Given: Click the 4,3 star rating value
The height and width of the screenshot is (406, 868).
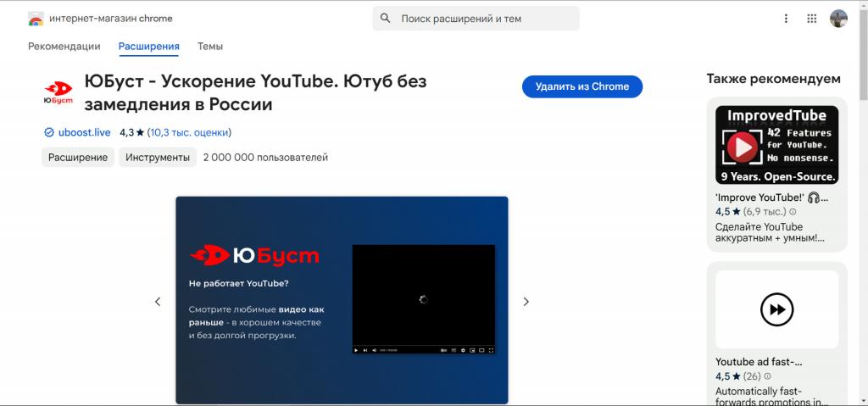Looking at the screenshot, I should [131, 132].
